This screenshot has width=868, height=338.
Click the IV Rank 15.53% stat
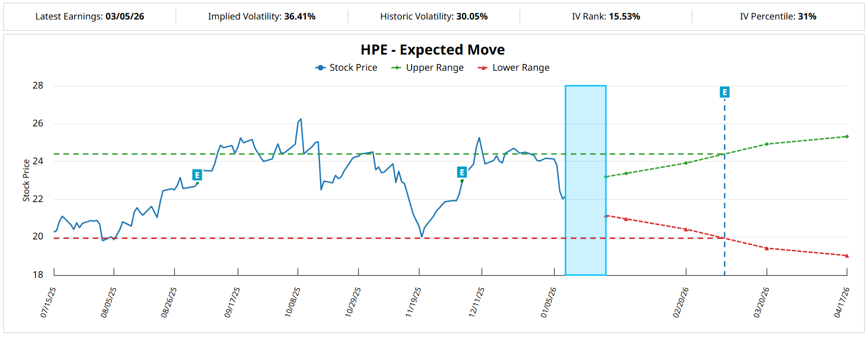pyautogui.click(x=606, y=17)
